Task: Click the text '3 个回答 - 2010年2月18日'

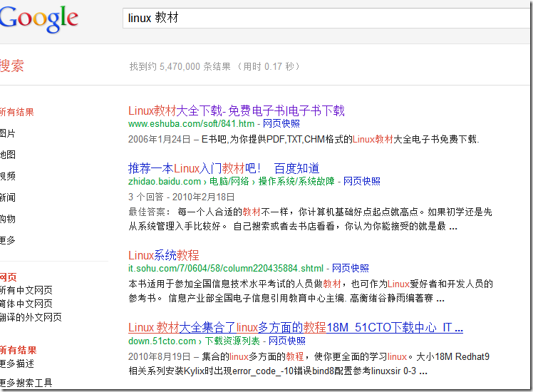Action: pos(182,197)
